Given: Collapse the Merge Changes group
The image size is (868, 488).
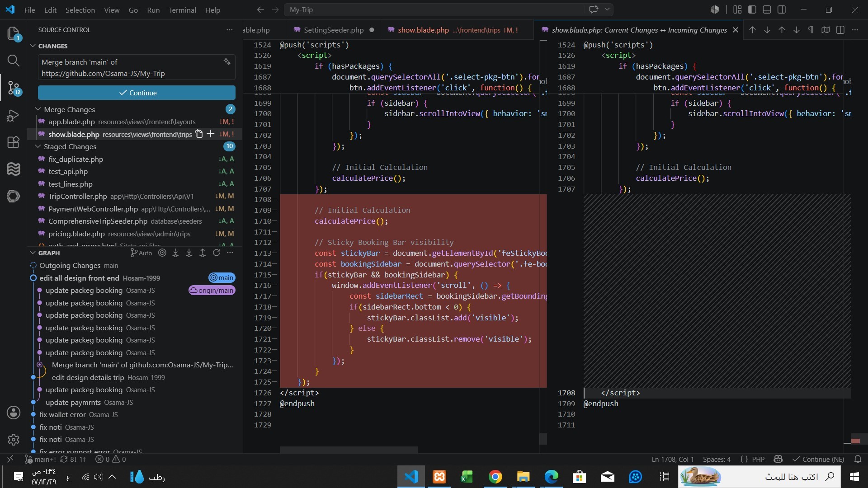Looking at the screenshot, I should (x=38, y=109).
